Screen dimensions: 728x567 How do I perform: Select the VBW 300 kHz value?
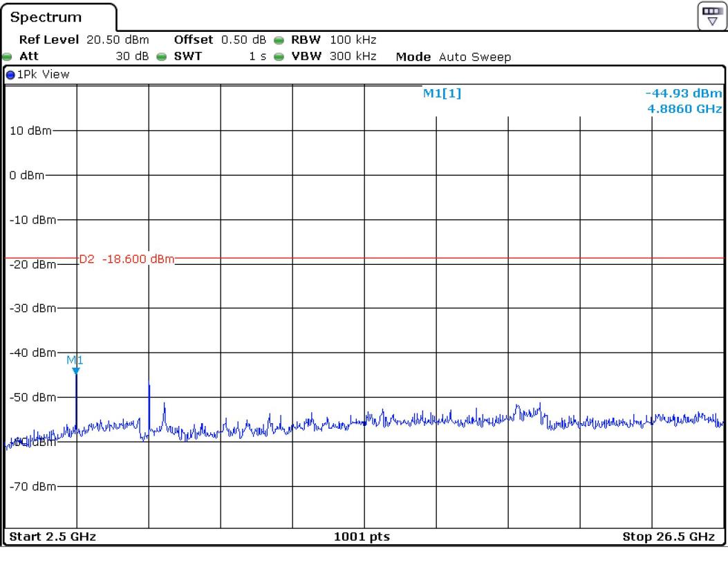click(x=353, y=56)
